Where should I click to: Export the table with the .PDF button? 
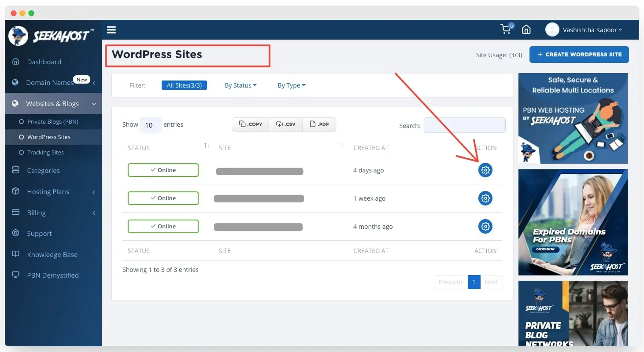(319, 124)
